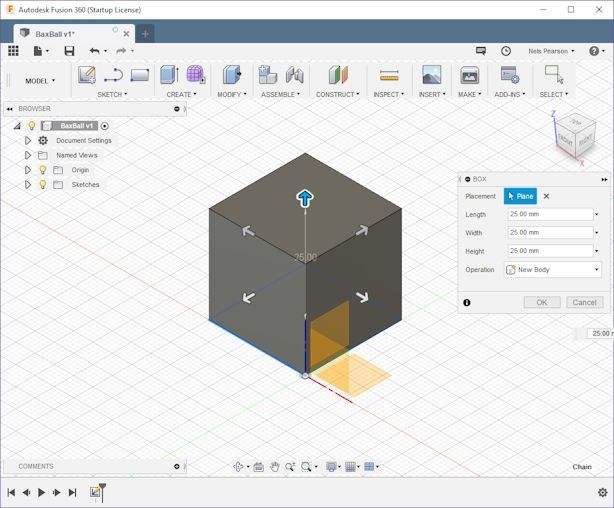The image size is (614, 508).
Task: Click the Length input field
Action: tap(550, 214)
